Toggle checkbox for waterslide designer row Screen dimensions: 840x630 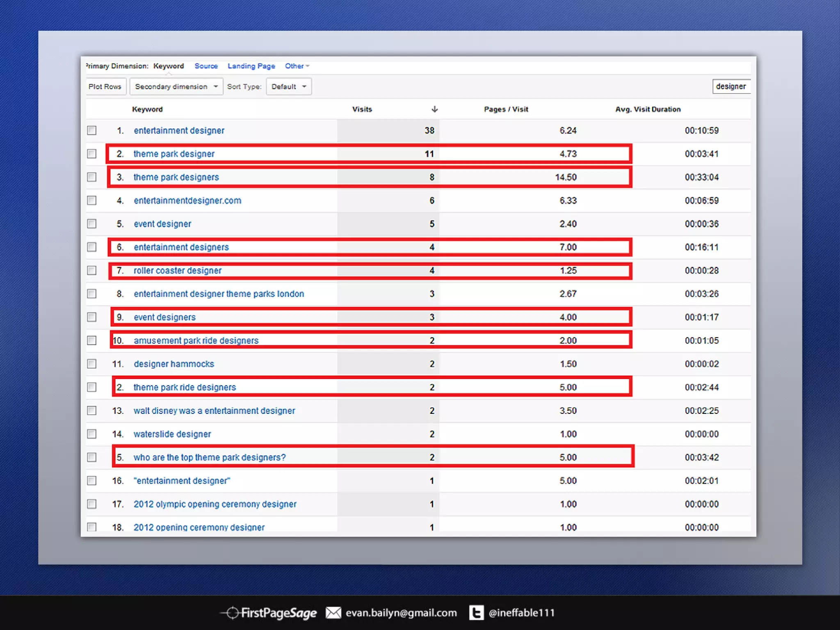[92, 434]
